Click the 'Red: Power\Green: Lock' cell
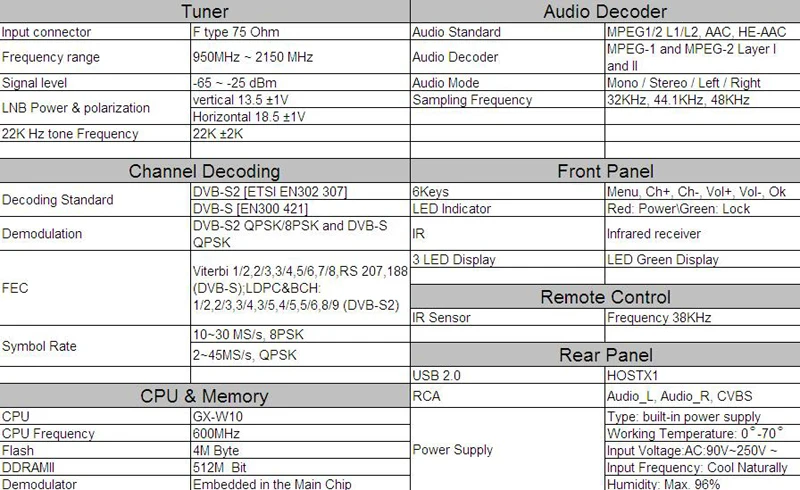 [703, 208]
